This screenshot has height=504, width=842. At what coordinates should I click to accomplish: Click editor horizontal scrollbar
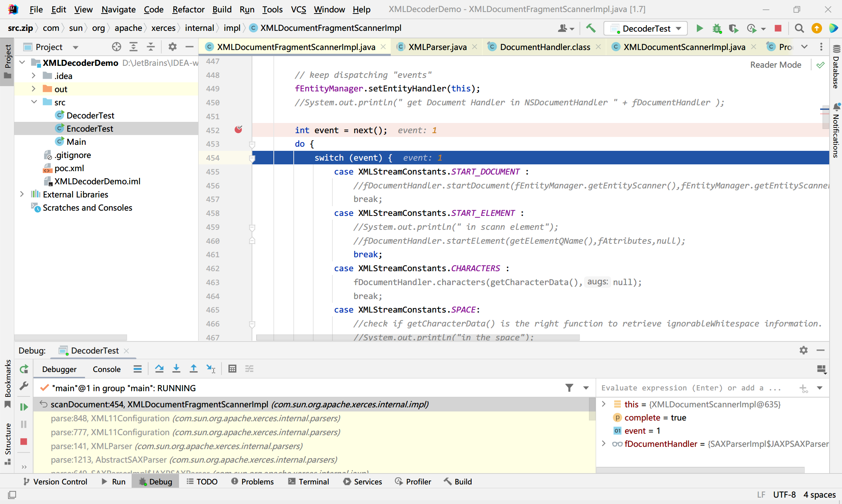[x=418, y=338]
